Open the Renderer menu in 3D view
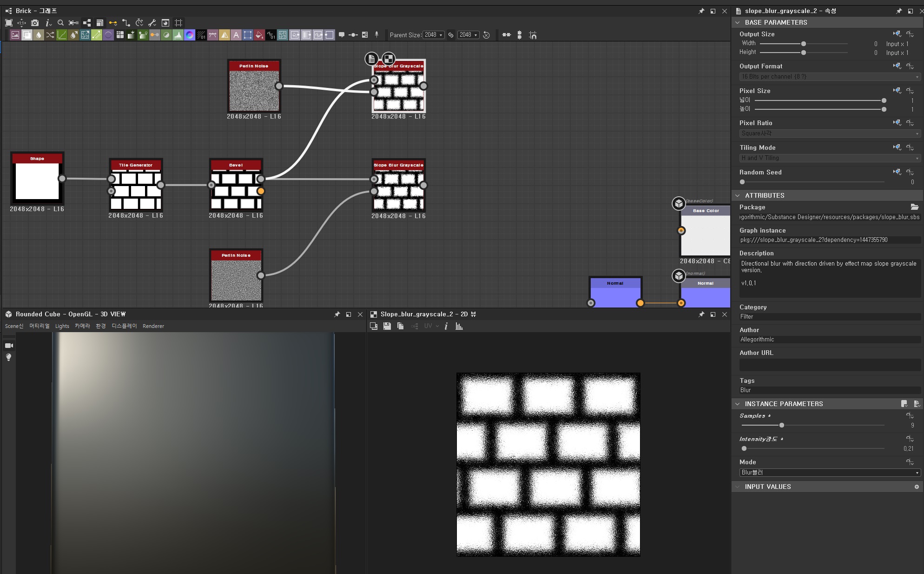This screenshot has height=574, width=924. pyautogui.click(x=153, y=326)
